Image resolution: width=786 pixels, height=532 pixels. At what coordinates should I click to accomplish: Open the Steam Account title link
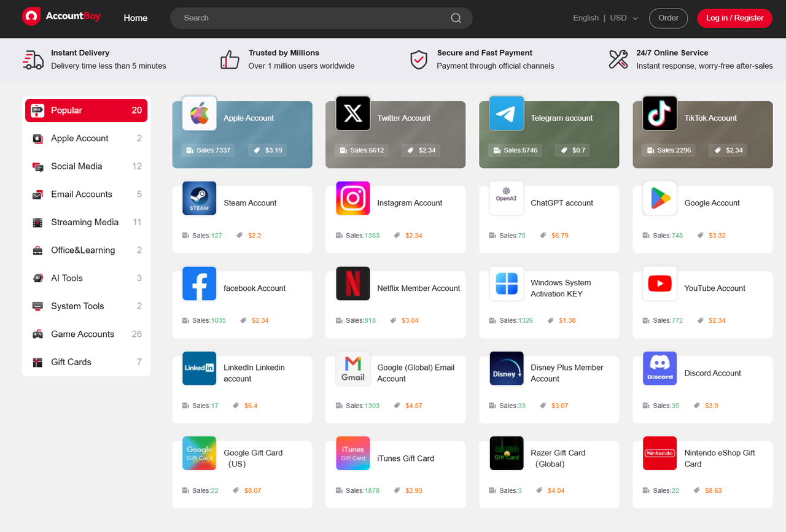(250, 203)
